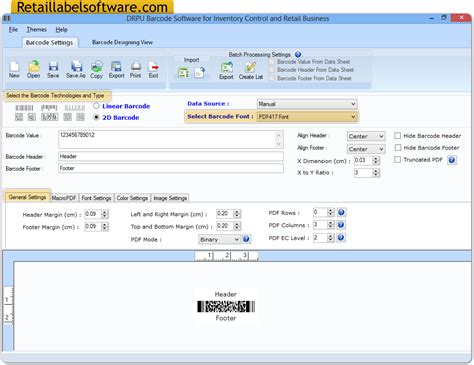Adjust Left and Right Margin spinner
Screen dimensions: 474x365
pyautogui.click(x=237, y=214)
